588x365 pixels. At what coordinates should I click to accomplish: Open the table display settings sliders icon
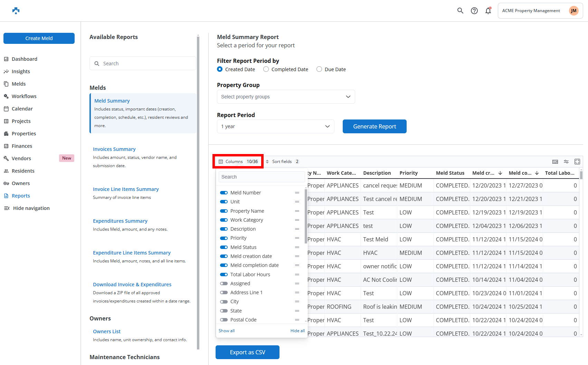[566, 161]
